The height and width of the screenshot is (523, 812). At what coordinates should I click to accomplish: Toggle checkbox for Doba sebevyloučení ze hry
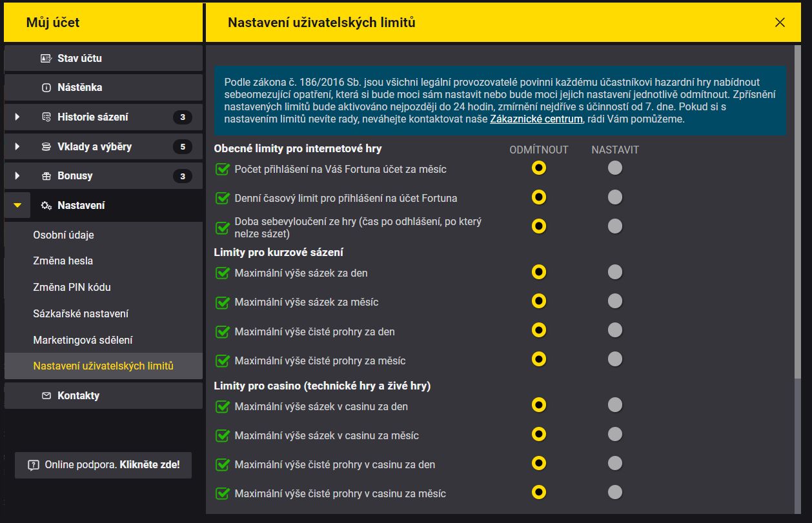coord(223,228)
